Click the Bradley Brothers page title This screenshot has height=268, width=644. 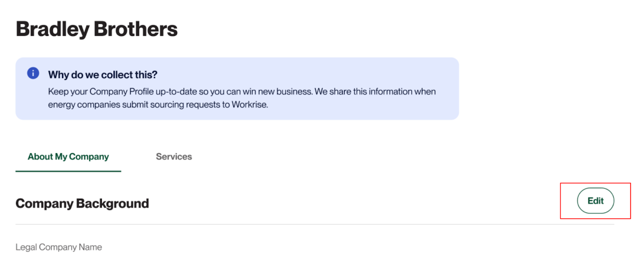point(97,29)
